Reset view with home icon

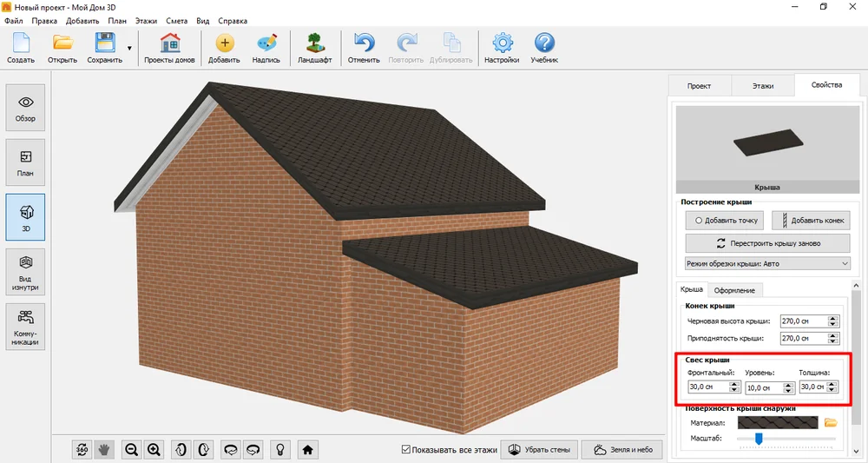pyautogui.click(x=308, y=450)
